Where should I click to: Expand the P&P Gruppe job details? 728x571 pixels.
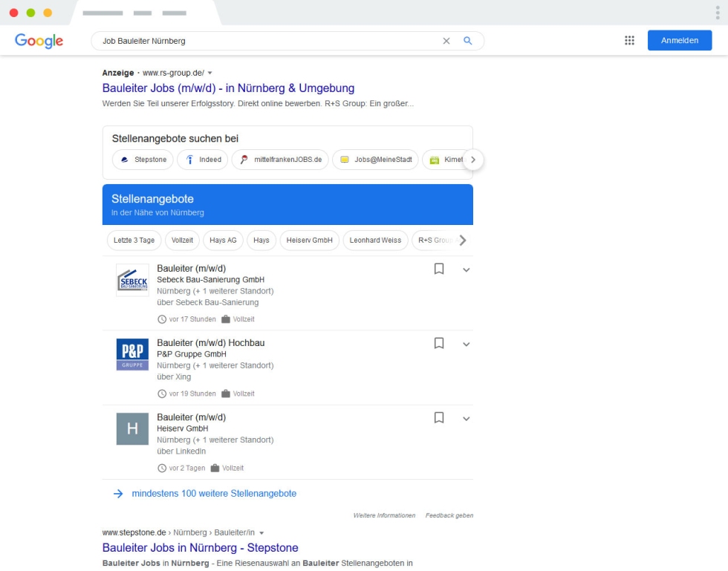point(467,344)
